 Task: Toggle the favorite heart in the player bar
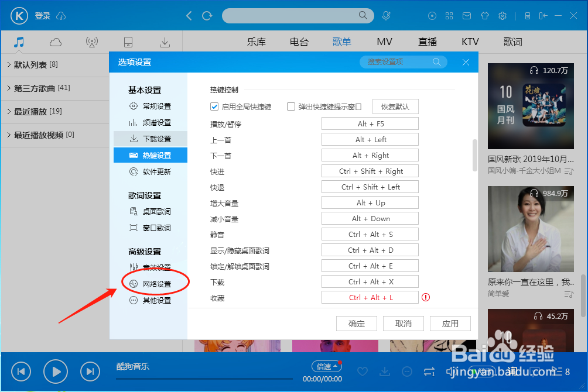363,371
